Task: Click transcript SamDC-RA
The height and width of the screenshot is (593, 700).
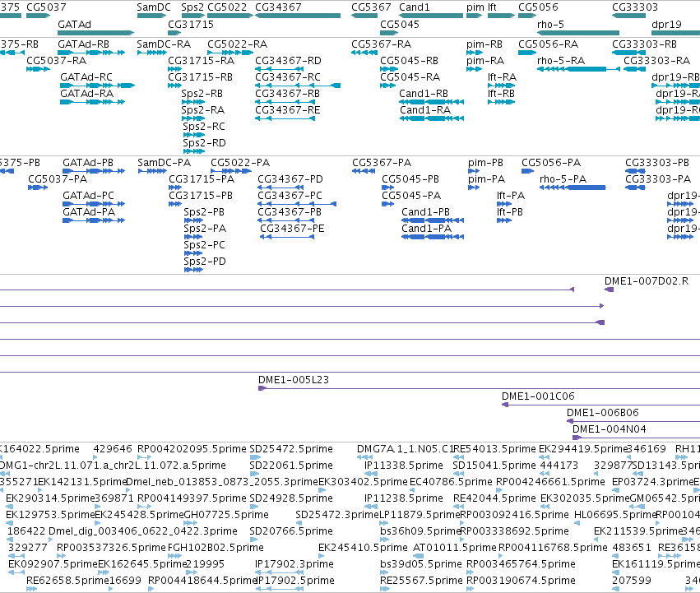Action: coord(152,53)
